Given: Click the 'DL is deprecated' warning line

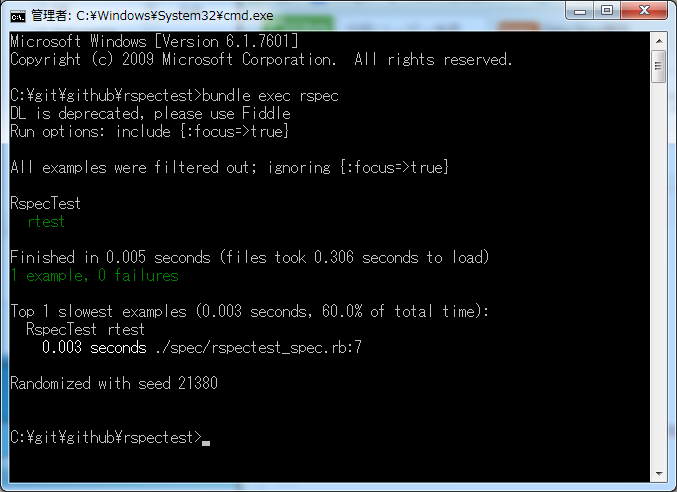Looking at the screenshot, I should coord(150,114).
